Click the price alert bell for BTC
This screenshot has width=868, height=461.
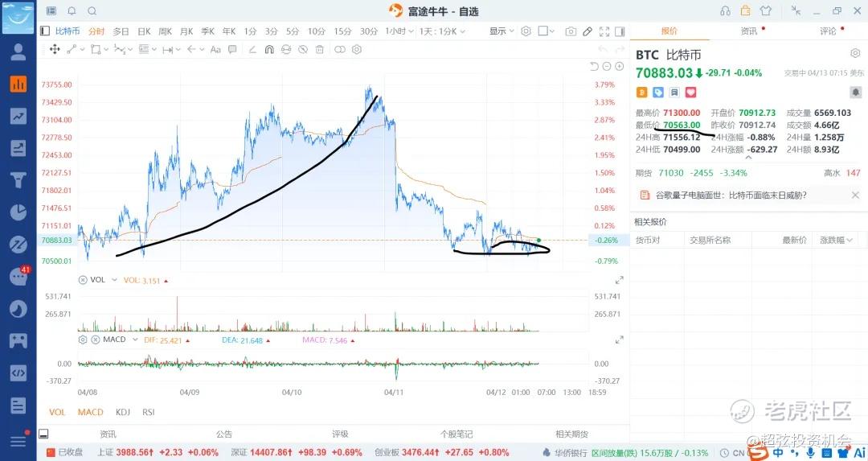[855, 92]
